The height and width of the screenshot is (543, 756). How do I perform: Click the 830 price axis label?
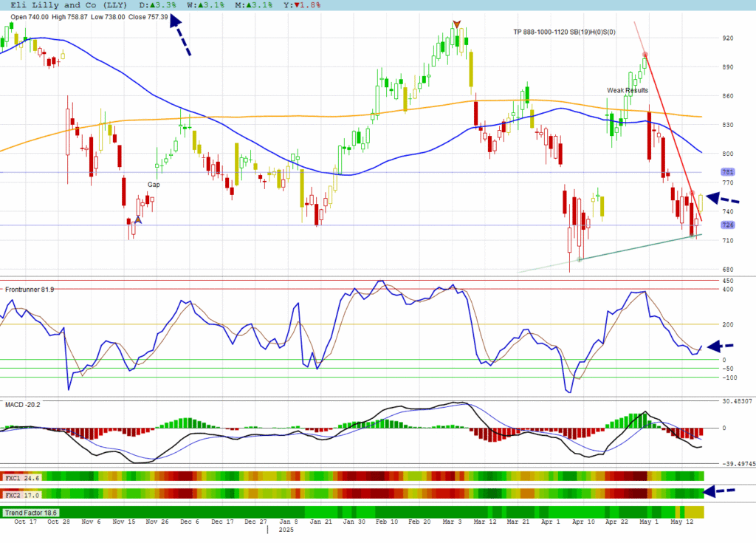coord(727,125)
